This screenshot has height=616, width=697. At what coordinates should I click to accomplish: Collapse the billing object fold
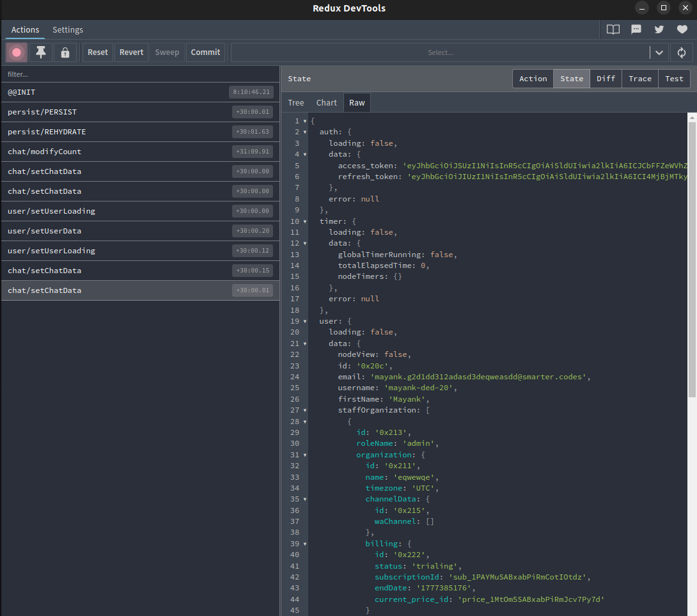(305, 544)
